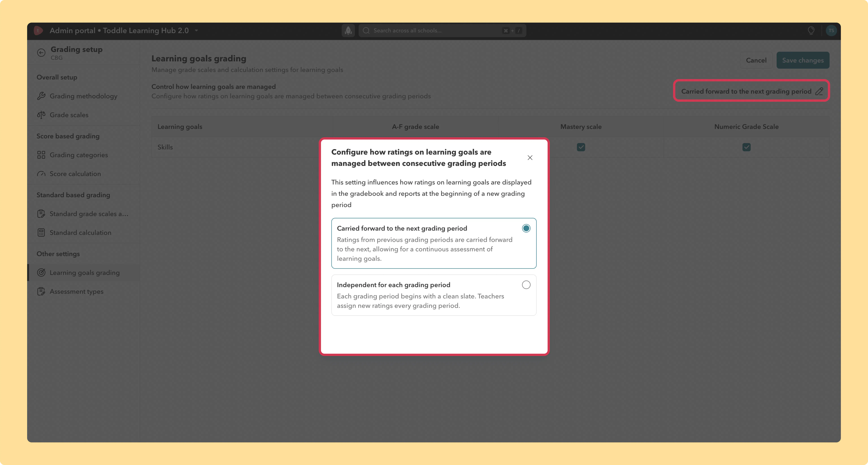Click the Toddle logo icon

point(38,31)
